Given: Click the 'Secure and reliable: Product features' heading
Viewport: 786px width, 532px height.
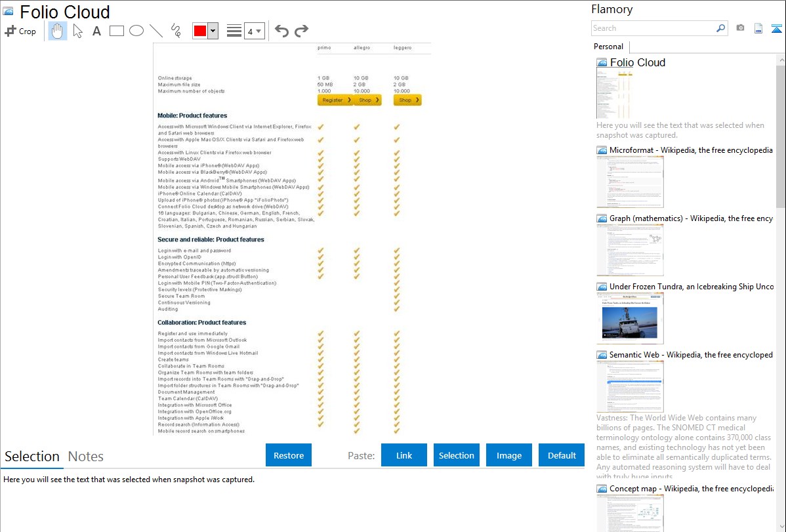Looking at the screenshot, I should click(211, 239).
